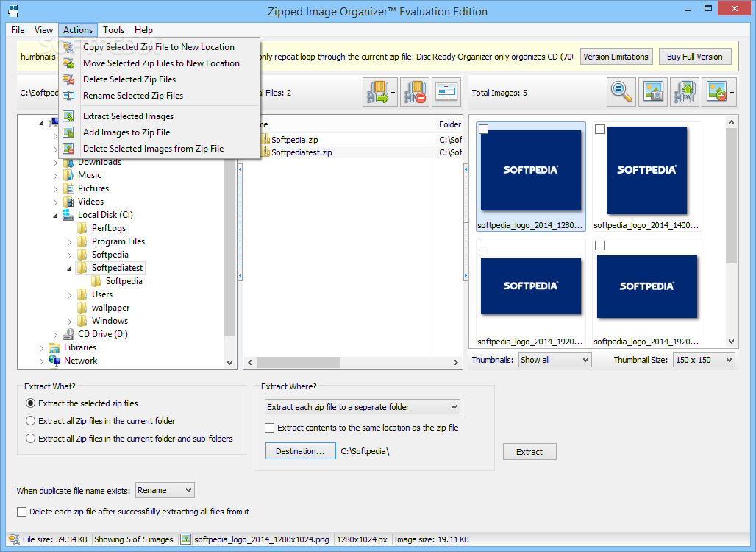Screen dimensions: 756x552
Task: Select Extract the selected zip files radio
Action: click(x=30, y=403)
